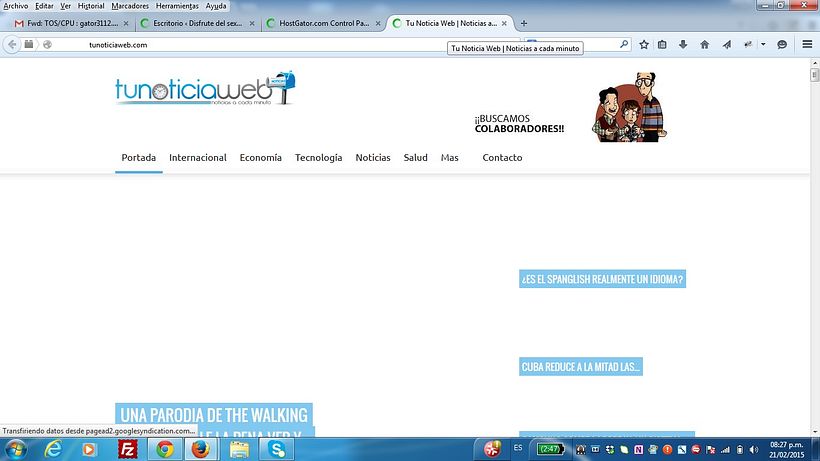Open the Contacto page link
The height and width of the screenshot is (461, 820).
coord(502,157)
